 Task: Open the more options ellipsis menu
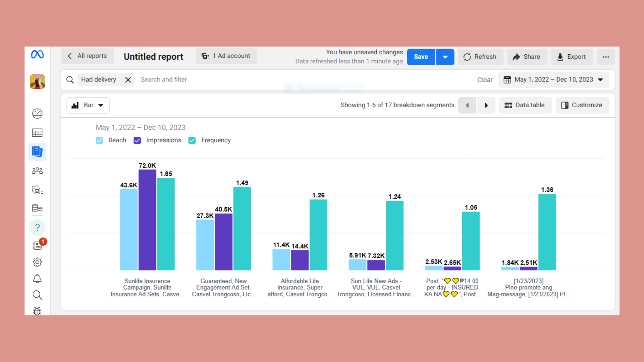pyautogui.click(x=605, y=57)
